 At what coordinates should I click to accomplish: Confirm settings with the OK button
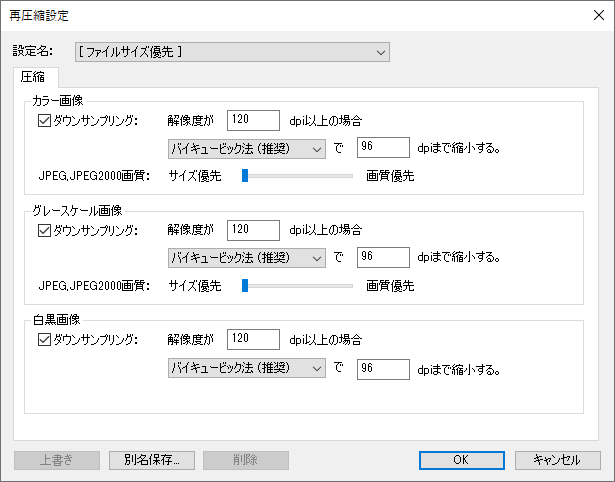[x=461, y=460]
